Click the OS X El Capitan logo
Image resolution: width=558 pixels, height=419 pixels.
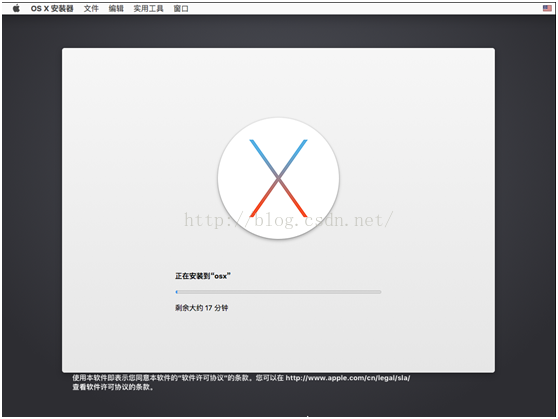(278, 178)
